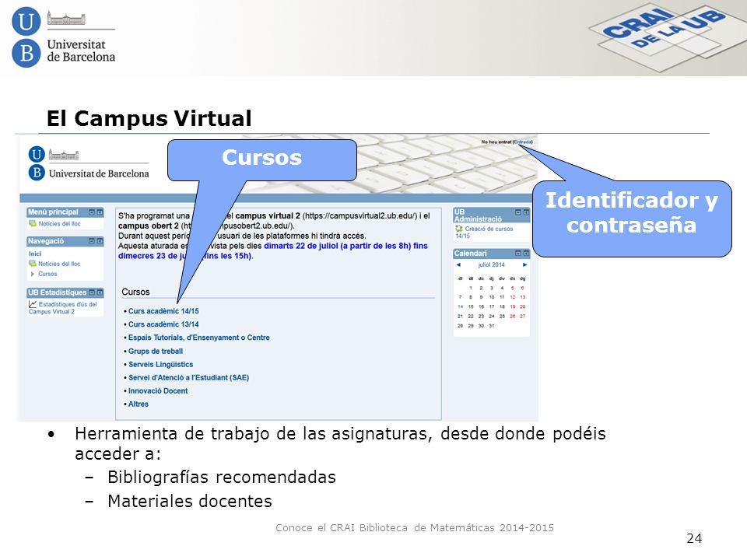Dock the UB Administració block
The image size is (747, 560).
(x=526, y=212)
